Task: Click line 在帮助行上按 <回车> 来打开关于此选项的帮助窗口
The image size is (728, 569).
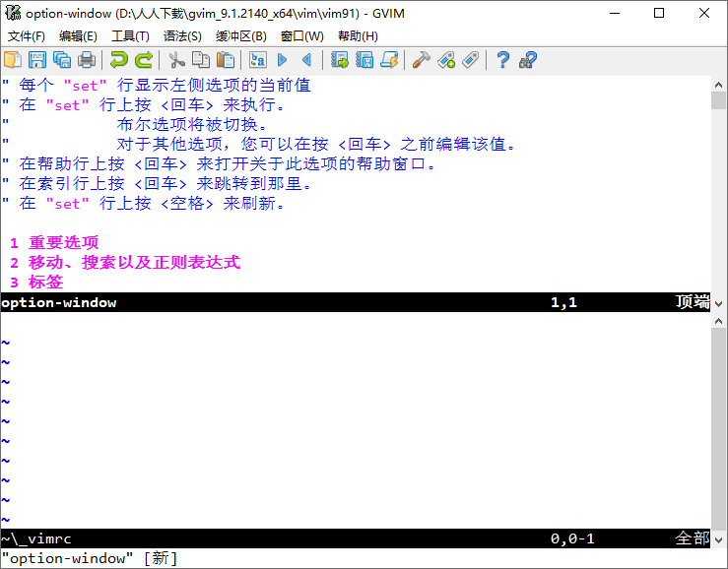Action: (219, 163)
